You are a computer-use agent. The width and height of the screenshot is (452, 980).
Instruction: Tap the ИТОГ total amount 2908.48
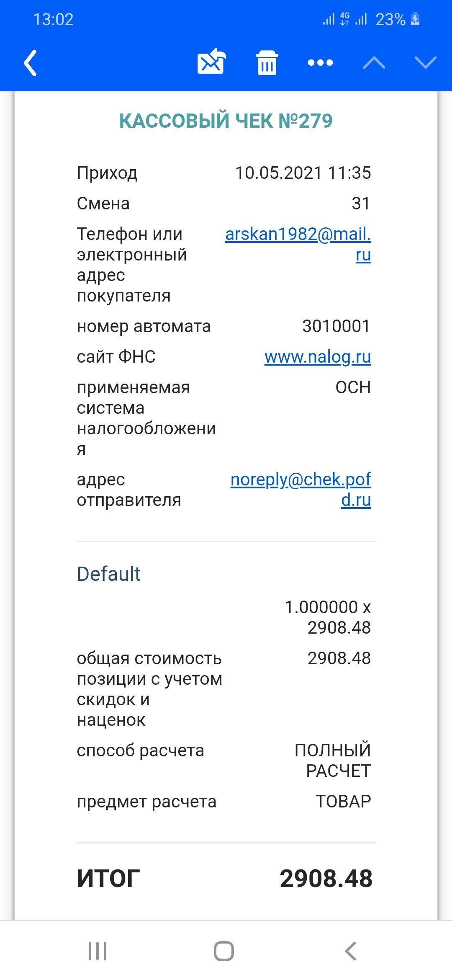pos(326,878)
